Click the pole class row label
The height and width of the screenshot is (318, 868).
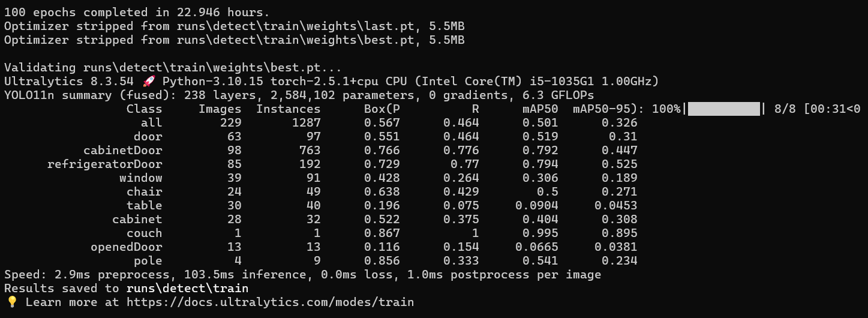point(148,261)
